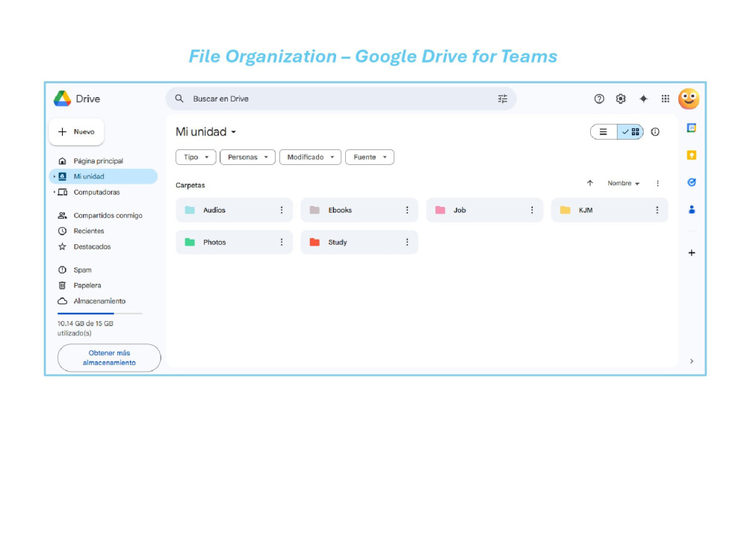Open more options for KJM folder
Viewport: 747px width, 560px height.
point(657,210)
